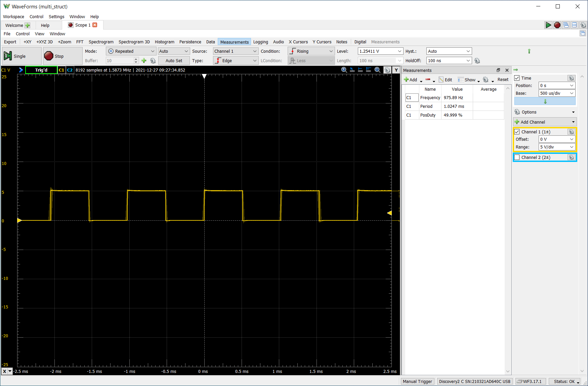The image size is (588, 386).
Task: Open the holdoff settings gear icon
Action: pyautogui.click(x=477, y=60)
